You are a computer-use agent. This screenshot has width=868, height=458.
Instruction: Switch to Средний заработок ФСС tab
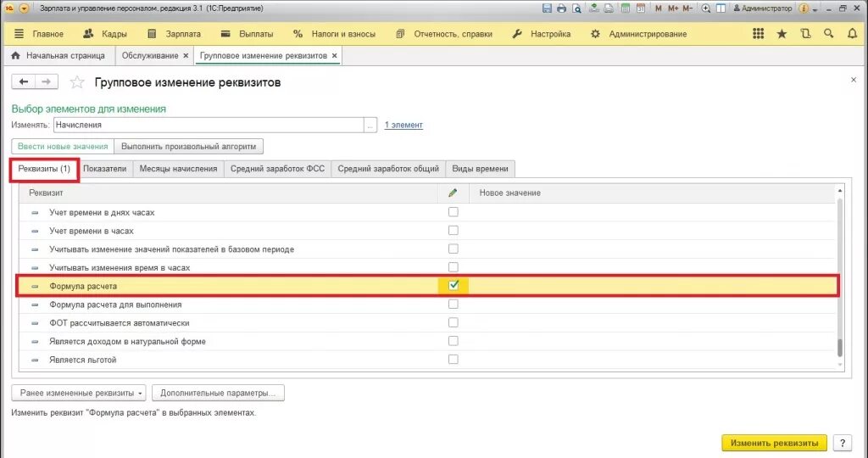(x=277, y=169)
